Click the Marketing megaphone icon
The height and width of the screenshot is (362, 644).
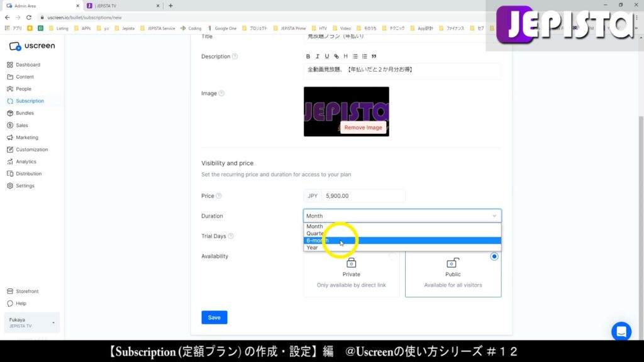pos(10,138)
